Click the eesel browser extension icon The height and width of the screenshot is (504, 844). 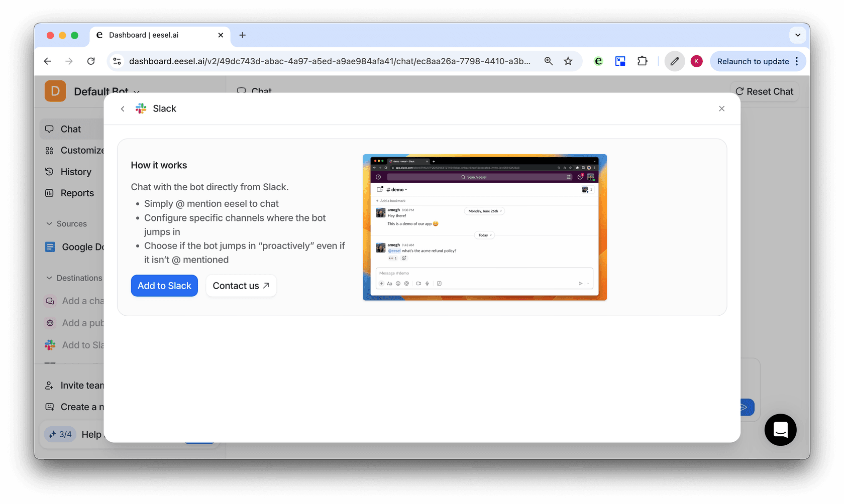click(x=598, y=61)
